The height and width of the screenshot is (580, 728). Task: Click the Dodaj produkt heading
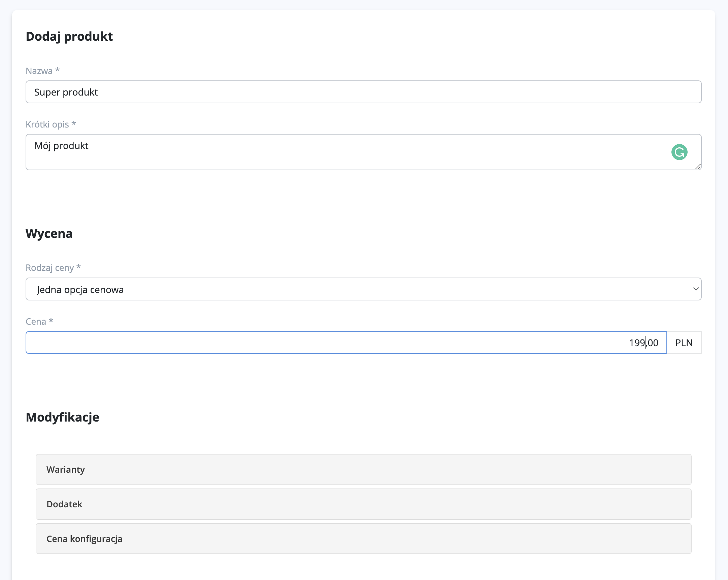tap(69, 36)
